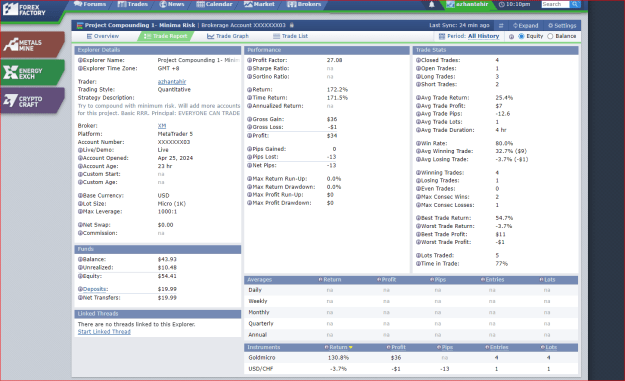Select the Balance radio button
The width and height of the screenshot is (625, 381).
(550, 36)
